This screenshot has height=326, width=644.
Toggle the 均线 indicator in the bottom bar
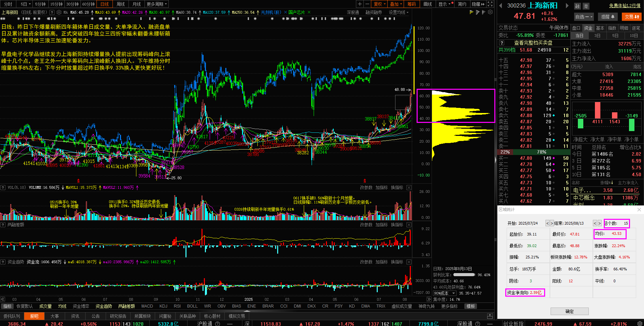point(62,306)
